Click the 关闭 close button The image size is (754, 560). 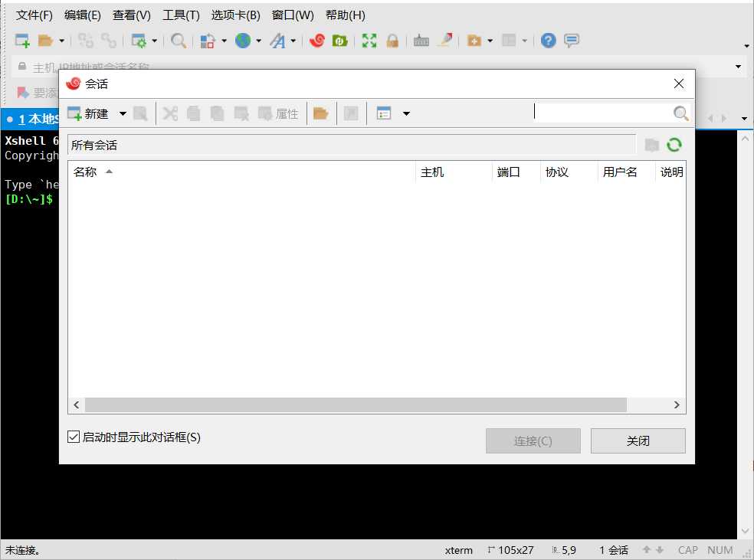tap(638, 440)
